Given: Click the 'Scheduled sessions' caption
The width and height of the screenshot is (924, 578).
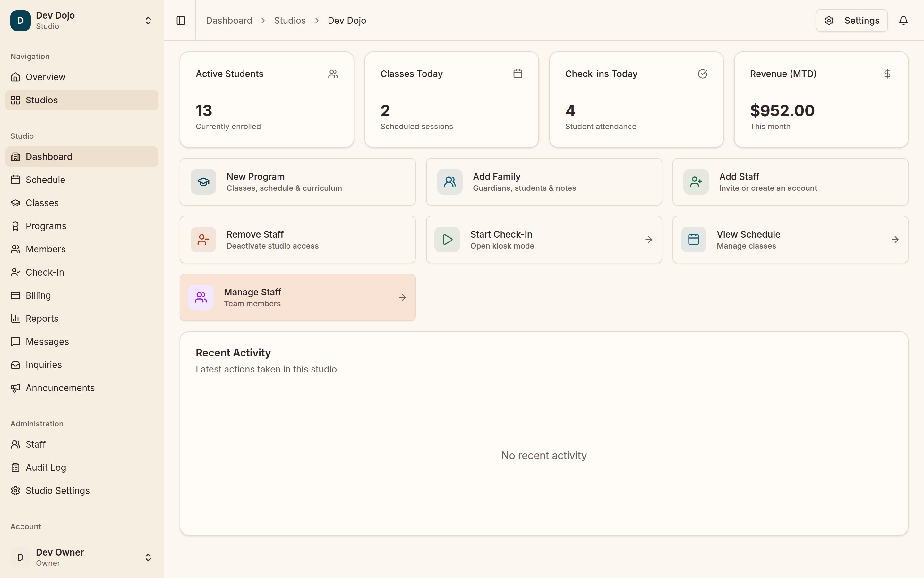Looking at the screenshot, I should point(416,127).
